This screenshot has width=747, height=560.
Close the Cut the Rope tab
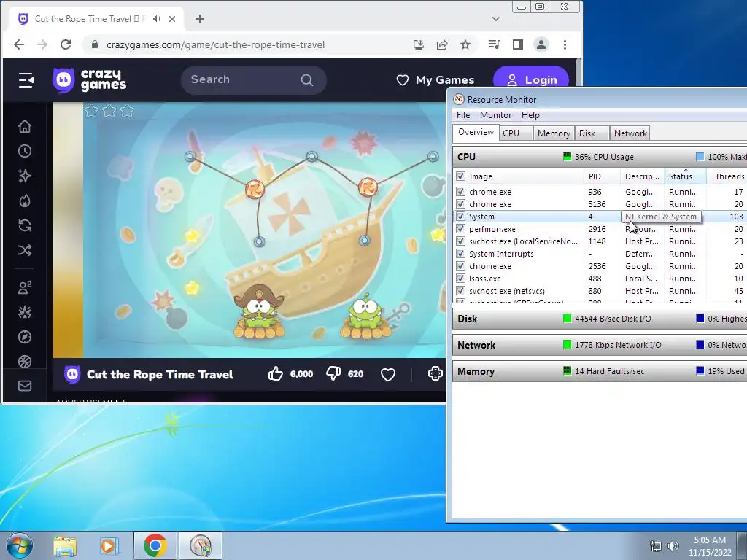172,18
